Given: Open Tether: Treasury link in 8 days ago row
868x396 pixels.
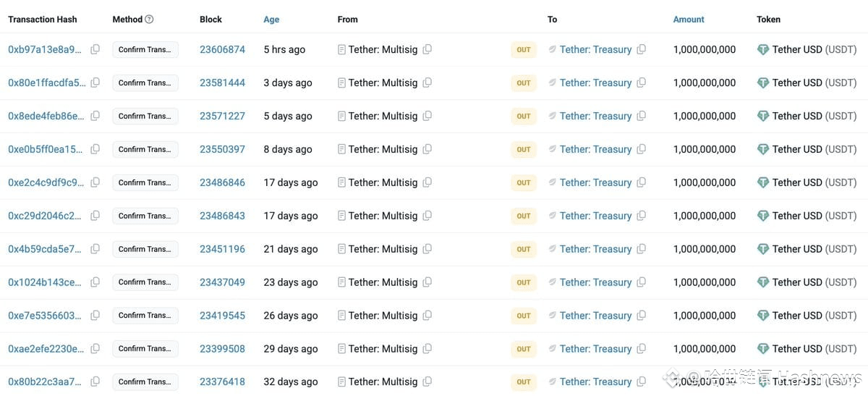Looking at the screenshot, I should coord(595,149).
